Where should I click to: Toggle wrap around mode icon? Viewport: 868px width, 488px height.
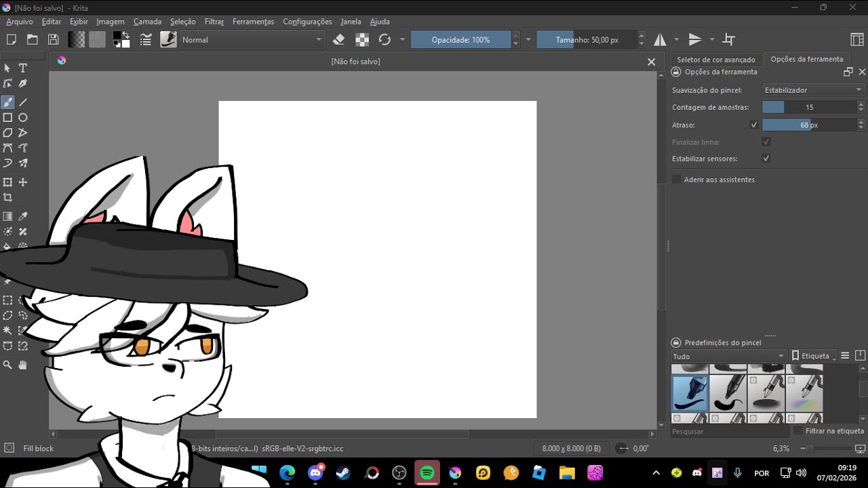click(x=729, y=40)
